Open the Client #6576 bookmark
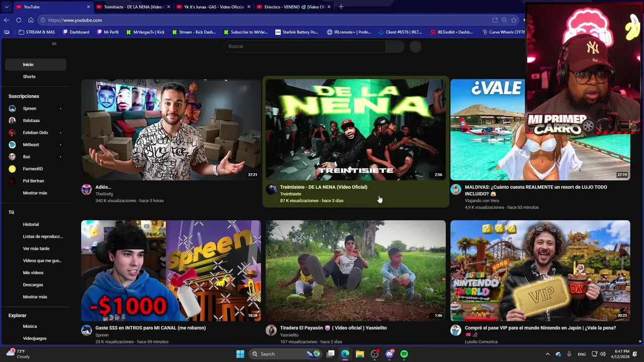 click(400, 32)
